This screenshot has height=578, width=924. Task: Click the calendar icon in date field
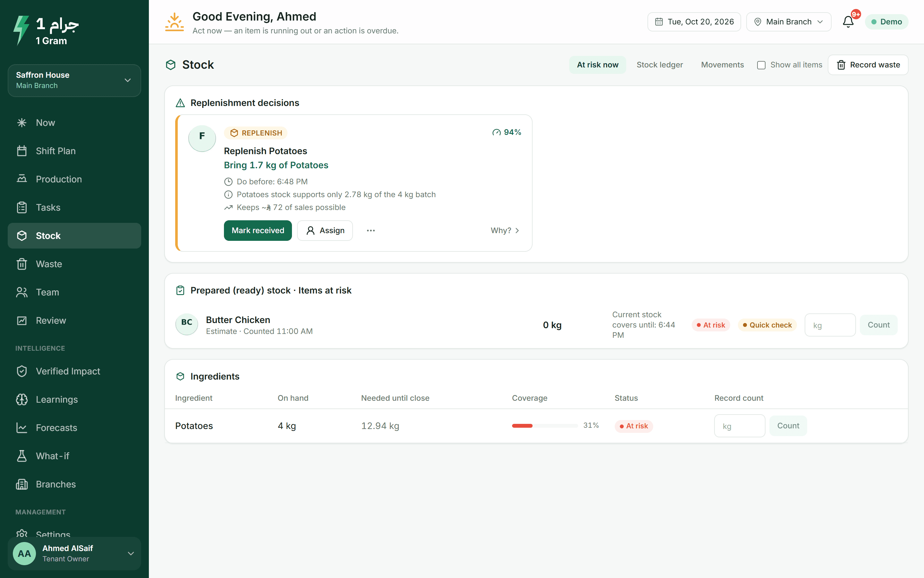coord(659,22)
